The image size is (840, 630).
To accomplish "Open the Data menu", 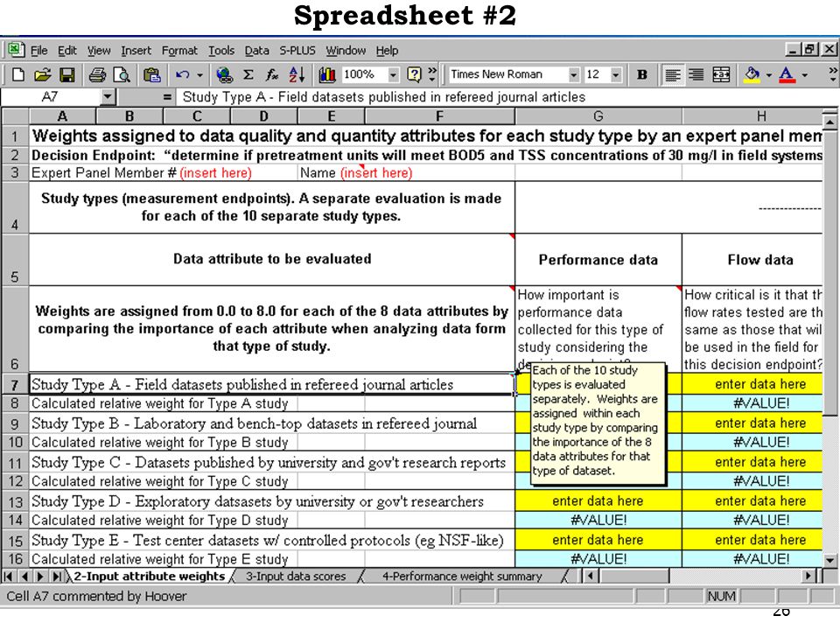I will pyautogui.click(x=256, y=51).
